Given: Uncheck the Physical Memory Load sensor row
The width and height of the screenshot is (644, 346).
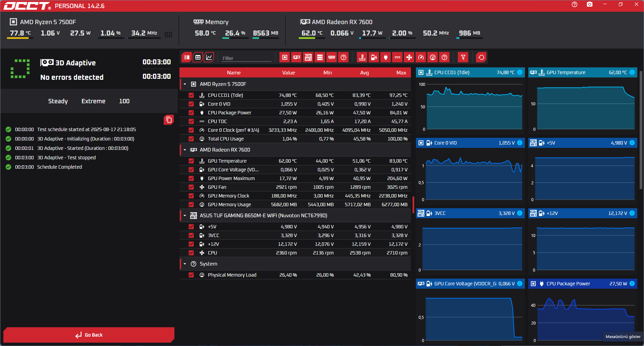Looking at the screenshot, I should tap(191, 275).
